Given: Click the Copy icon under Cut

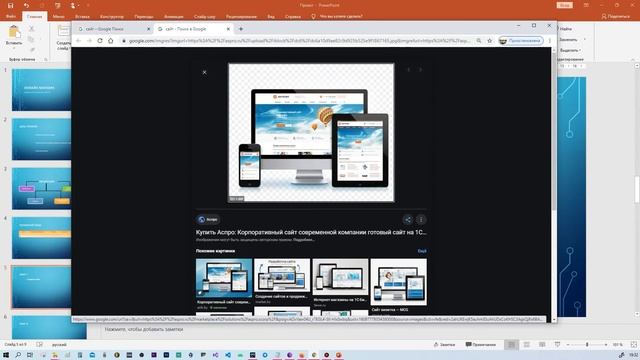Looking at the screenshot, I should [x=31, y=39].
